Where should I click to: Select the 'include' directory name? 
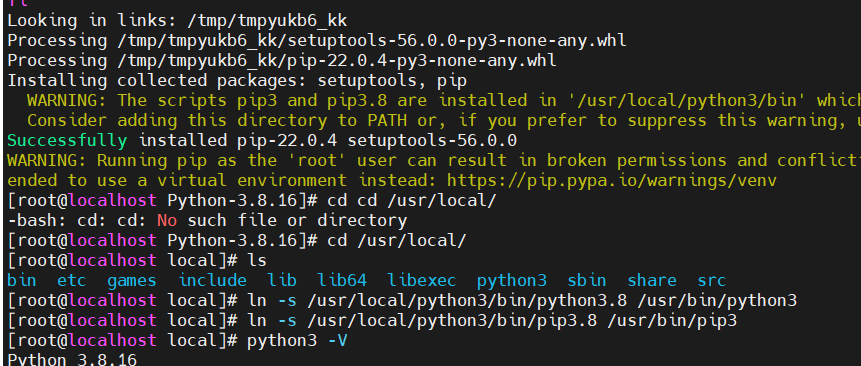[x=213, y=280]
